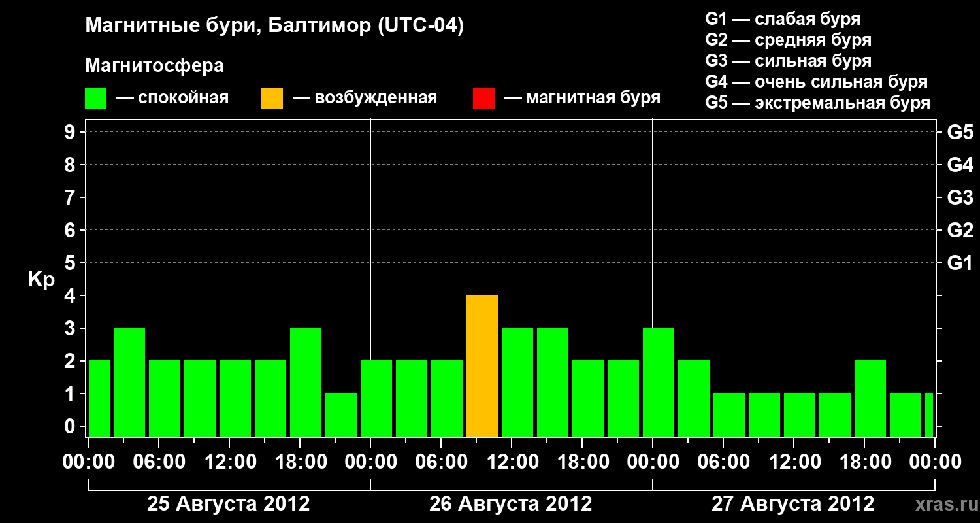Click 'G3 — сильная буря' legend line
980x523 pixels.
click(788, 61)
